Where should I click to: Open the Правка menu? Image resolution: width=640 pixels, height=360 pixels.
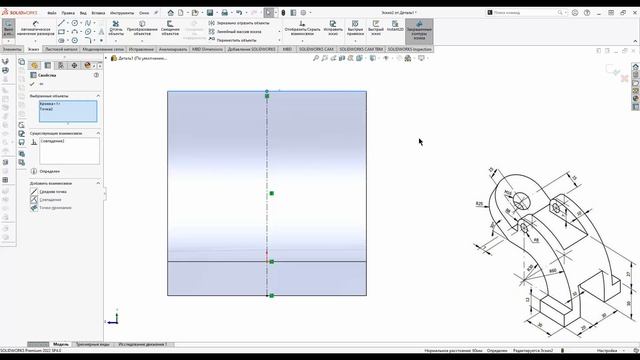[68, 13]
